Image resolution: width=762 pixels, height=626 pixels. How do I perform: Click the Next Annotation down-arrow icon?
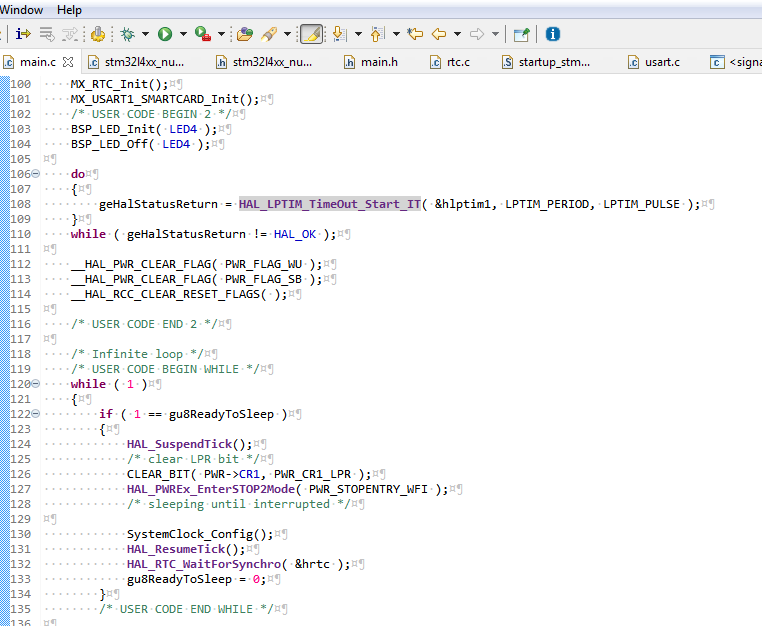click(339, 34)
